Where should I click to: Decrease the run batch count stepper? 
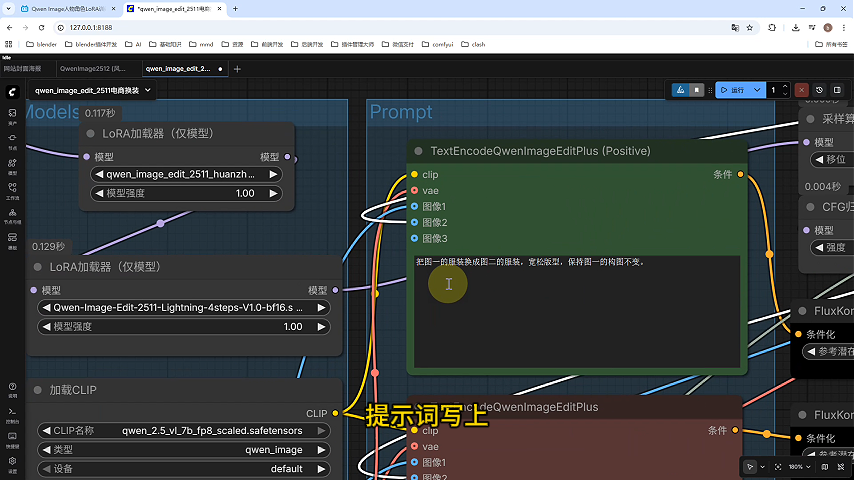tap(785, 94)
